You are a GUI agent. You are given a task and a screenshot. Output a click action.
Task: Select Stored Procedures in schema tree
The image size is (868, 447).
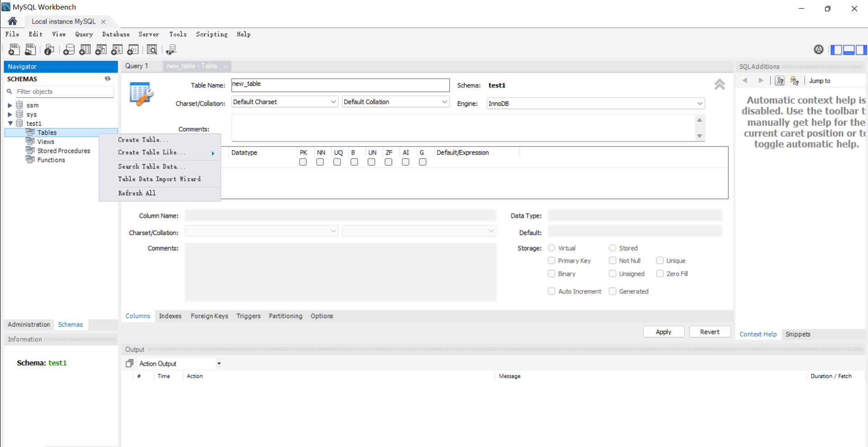(x=64, y=151)
